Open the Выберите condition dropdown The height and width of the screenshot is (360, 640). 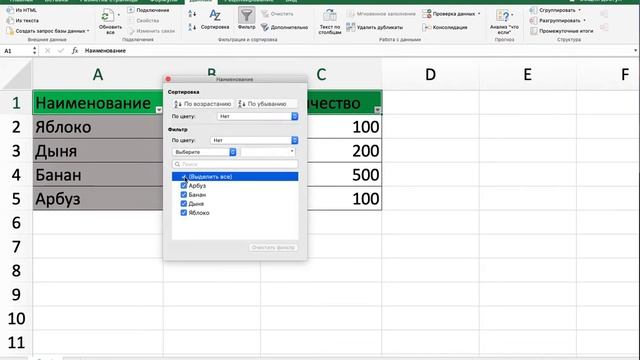coord(204,152)
